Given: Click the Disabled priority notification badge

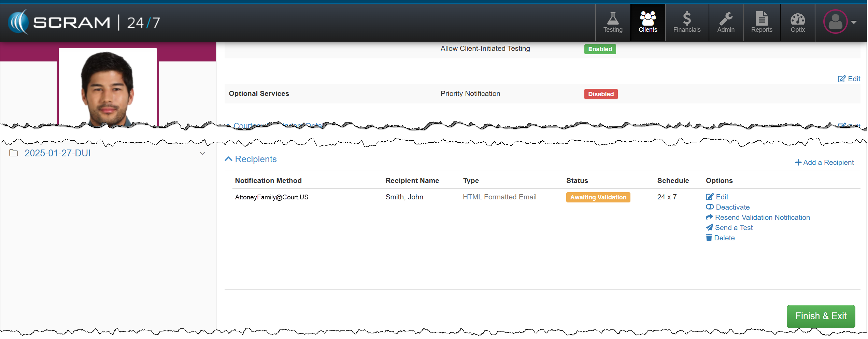Looking at the screenshot, I should tap(600, 94).
